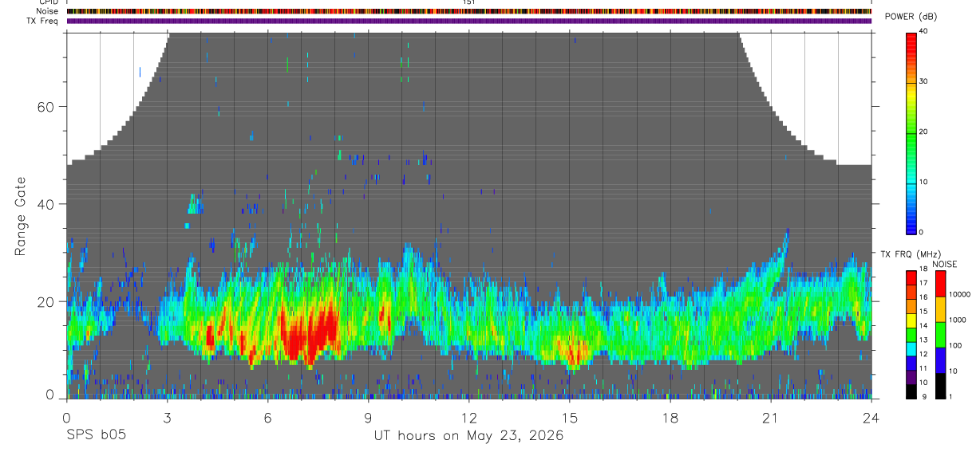Click the "TX Freq" strip label

pos(43,21)
